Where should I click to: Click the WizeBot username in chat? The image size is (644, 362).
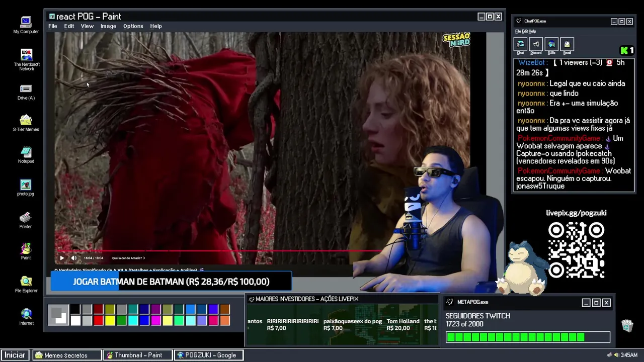pyautogui.click(x=531, y=63)
